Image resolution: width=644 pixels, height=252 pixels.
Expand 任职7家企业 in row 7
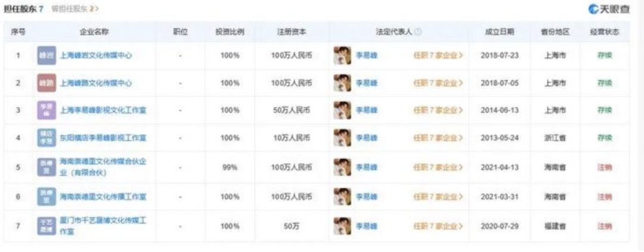tap(438, 226)
